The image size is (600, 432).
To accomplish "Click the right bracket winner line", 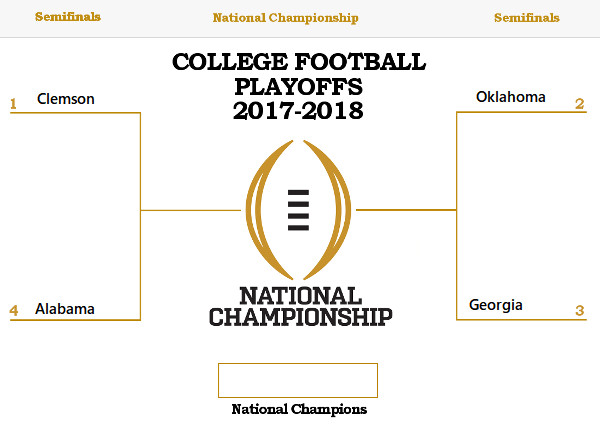I will point(406,210).
